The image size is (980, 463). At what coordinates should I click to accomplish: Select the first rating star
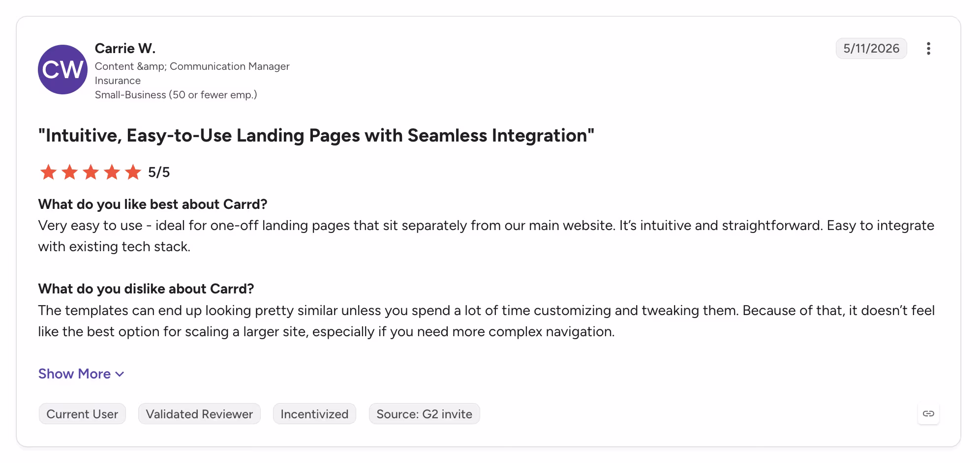pyautogui.click(x=48, y=172)
